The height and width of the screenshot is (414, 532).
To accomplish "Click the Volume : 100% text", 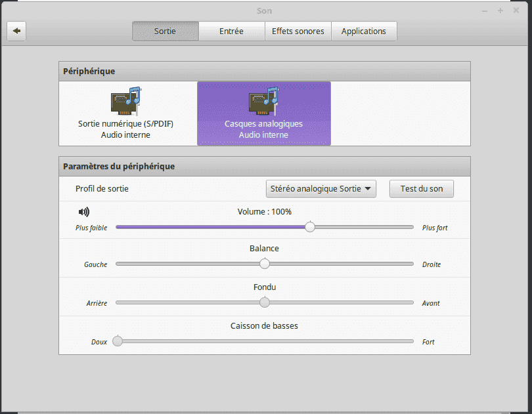I will click(264, 211).
